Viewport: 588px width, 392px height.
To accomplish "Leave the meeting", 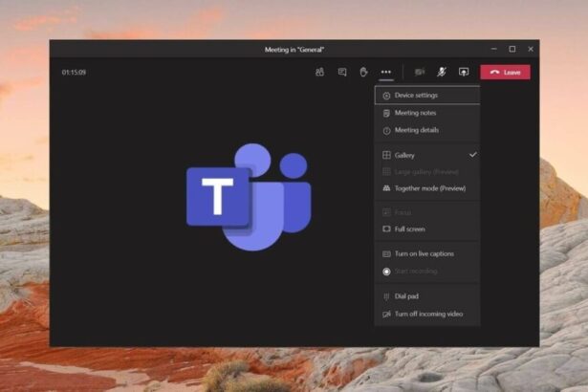I will click(505, 72).
